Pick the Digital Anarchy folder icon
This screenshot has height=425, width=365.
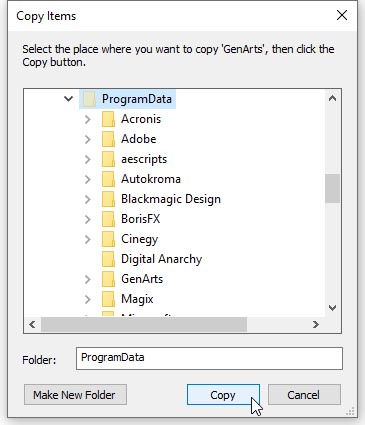[x=108, y=259]
